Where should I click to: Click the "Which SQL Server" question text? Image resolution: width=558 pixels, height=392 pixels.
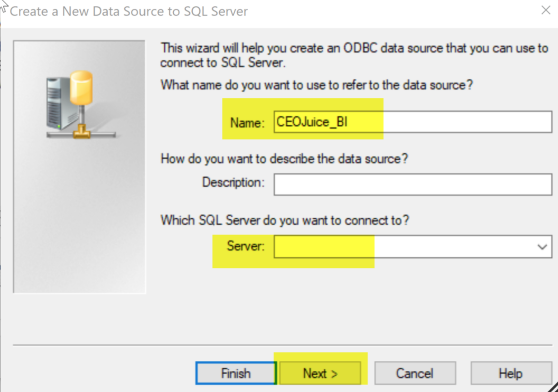coord(285,221)
